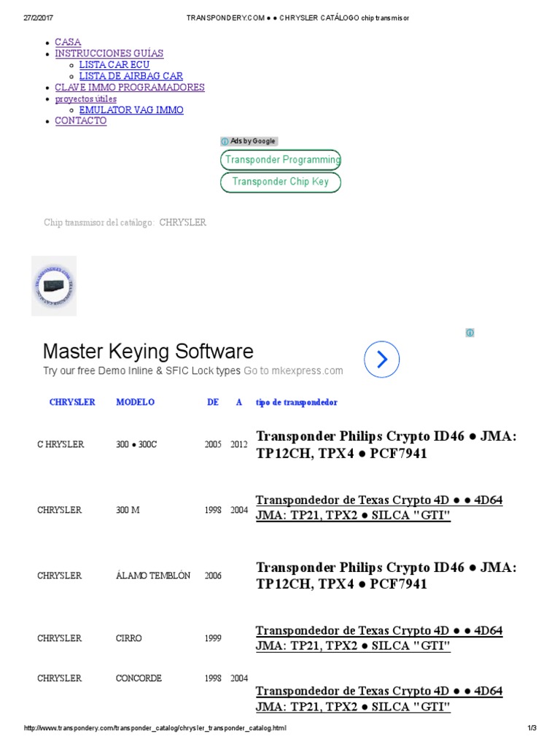Click the 'A' year column header

239,402
